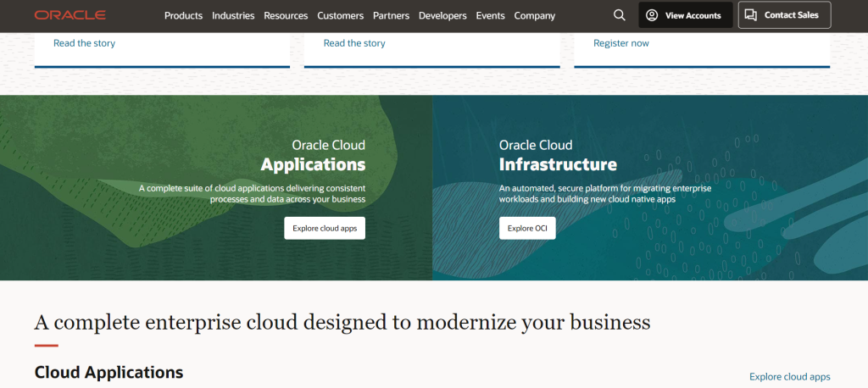The height and width of the screenshot is (388, 868).
Task: Click the Explore cloud apps link beside Cloud Applications
Action: [x=790, y=377]
